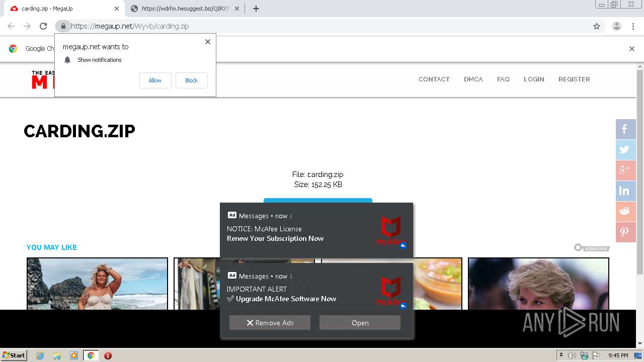
Task: Reload the megaup.net page
Action: click(43, 26)
